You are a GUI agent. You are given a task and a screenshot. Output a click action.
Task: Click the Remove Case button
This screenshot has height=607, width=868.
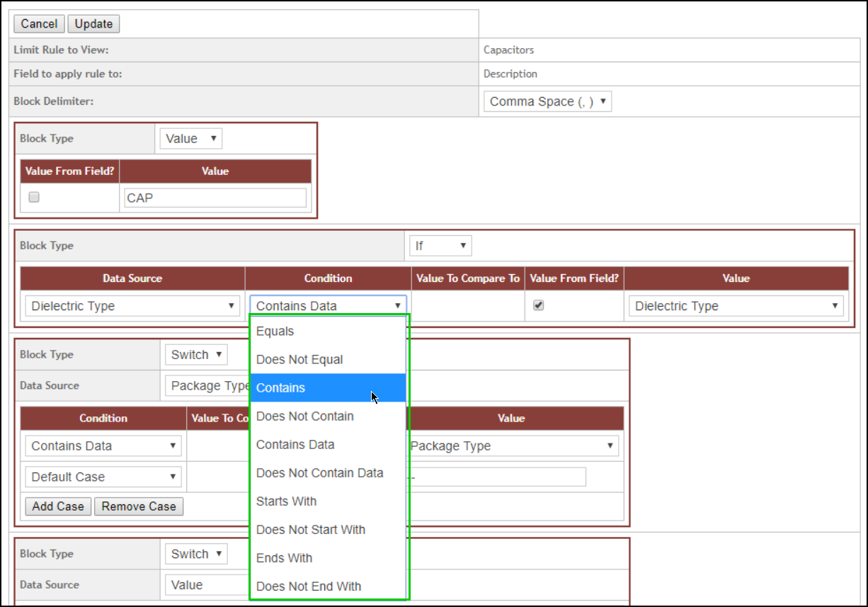pos(139,506)
